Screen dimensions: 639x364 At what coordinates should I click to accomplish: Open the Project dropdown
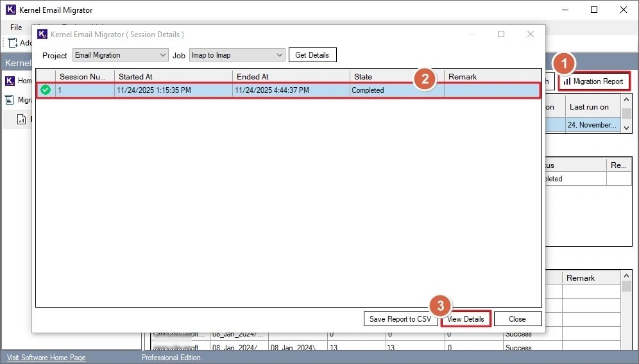tap(120, 55)
